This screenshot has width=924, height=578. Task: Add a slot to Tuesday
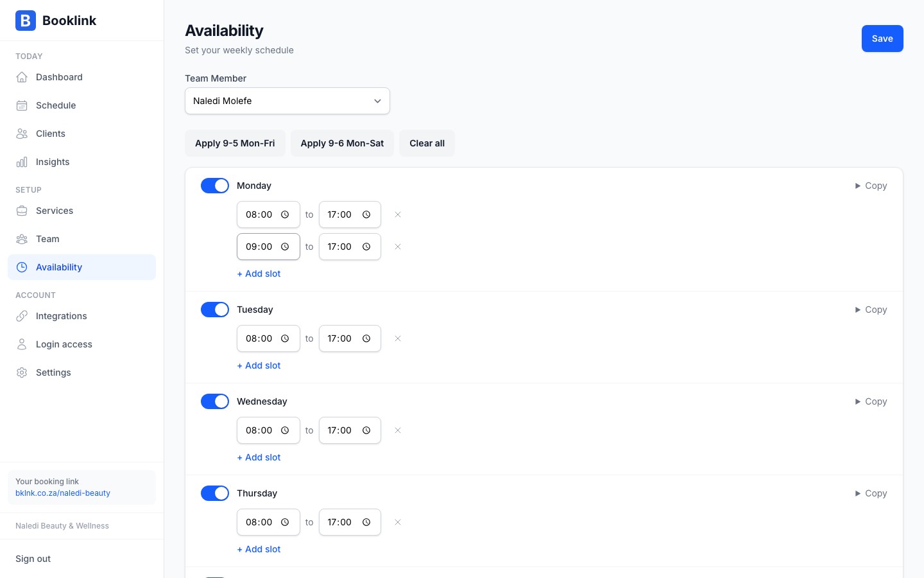pos(259,365)
